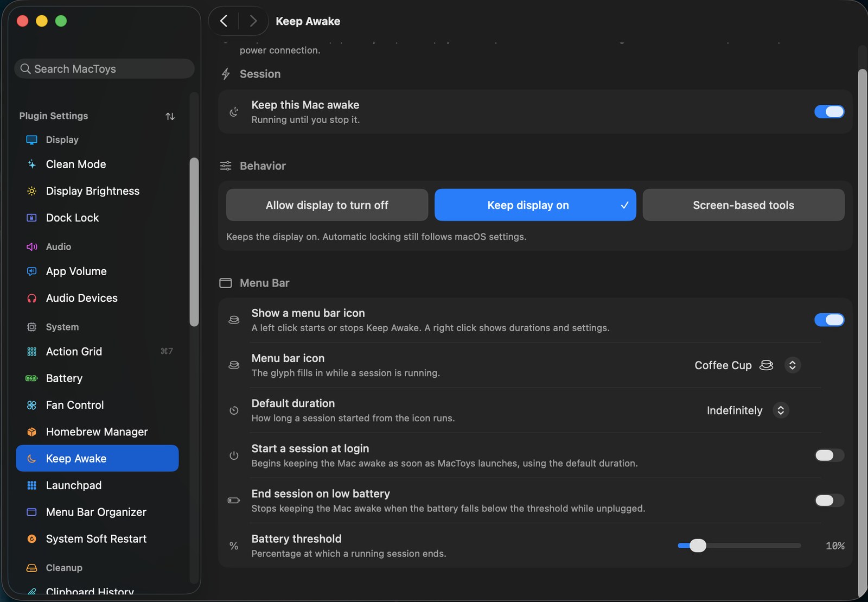The image size is (868, 602).
Task: Click the Keep Awake moon icon
Action: (32, 459)
